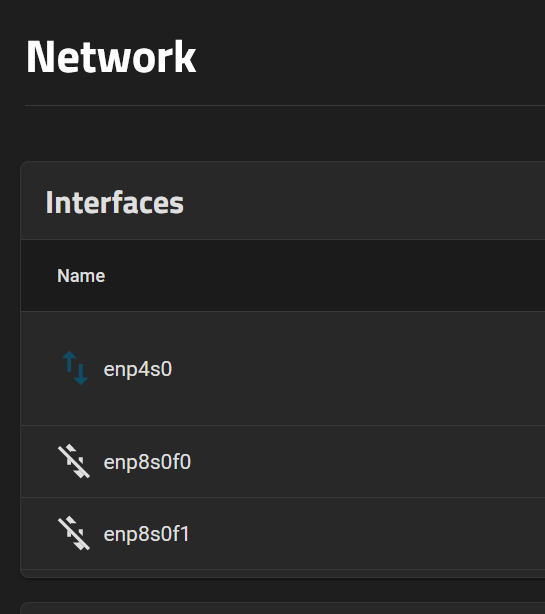Click the downward arrow of enp4s0 status icon
The width and height of the screenshot is (545, 614).
(x=81, y=374)
